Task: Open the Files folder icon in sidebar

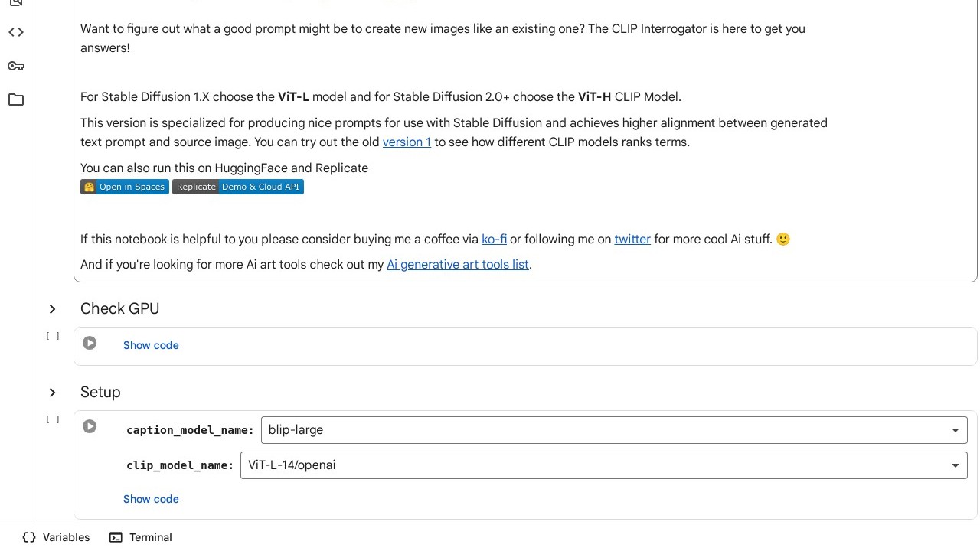Action: pos(16,99)
